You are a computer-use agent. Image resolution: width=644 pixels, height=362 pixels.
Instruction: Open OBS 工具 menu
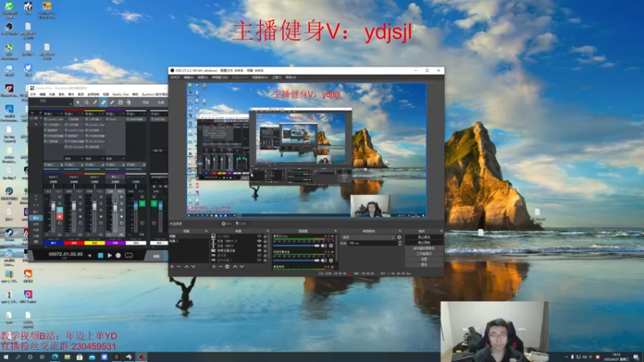(276, 77)
